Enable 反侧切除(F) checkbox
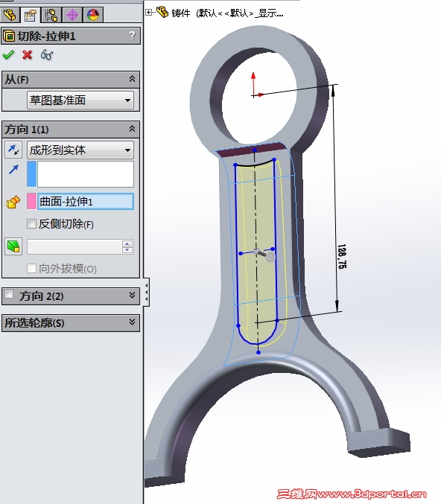Viewport: 441px width, 504px height. pos(31,224)
